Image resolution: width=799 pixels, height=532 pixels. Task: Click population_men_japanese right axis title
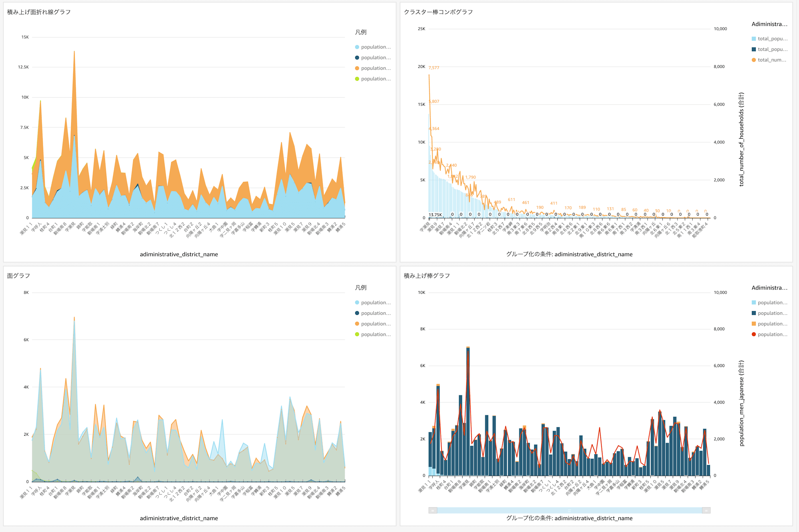(741, 403)
